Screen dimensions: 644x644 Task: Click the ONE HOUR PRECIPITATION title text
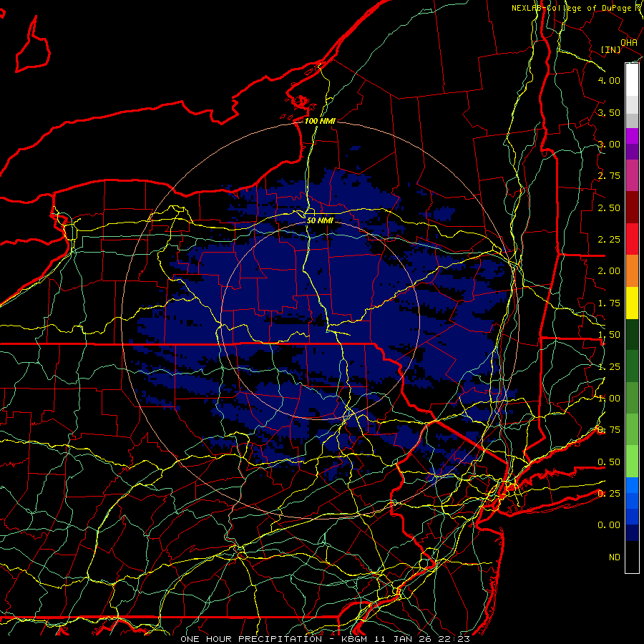251,639
